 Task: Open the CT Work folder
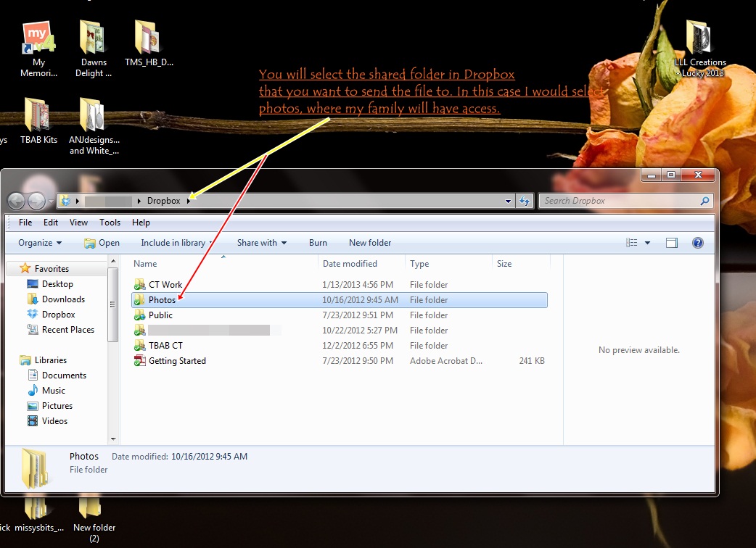pyautogui.click(x=165, y=285)
